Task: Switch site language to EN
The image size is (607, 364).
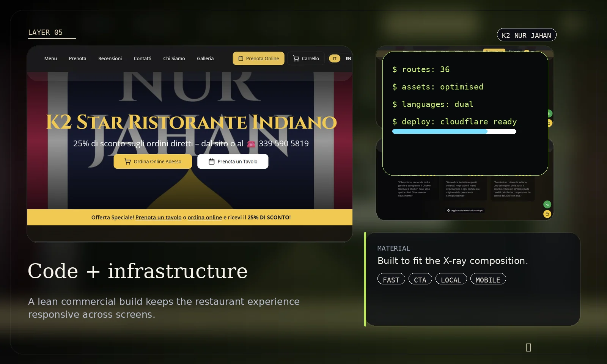Action: (x=348, y=58)
